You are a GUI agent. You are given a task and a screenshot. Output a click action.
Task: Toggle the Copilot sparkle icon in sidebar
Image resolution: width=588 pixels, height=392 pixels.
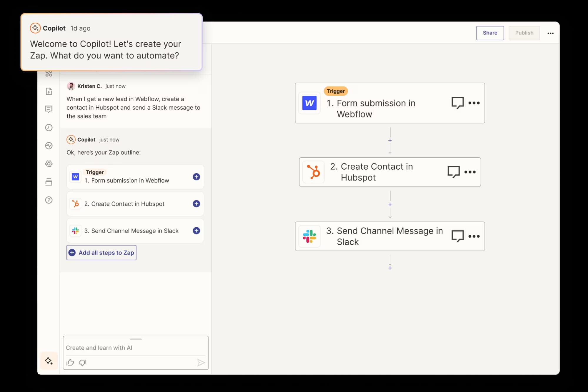(x=49, y=361)
